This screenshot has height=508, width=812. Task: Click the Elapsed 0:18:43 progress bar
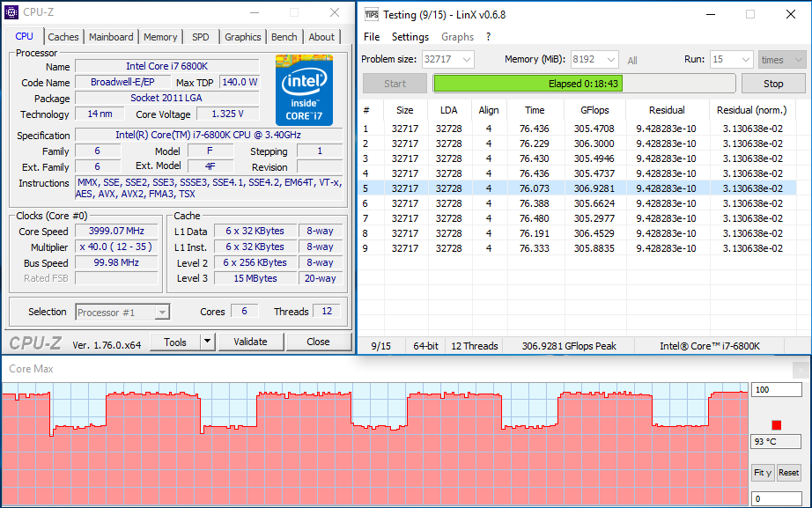[584, 84]
